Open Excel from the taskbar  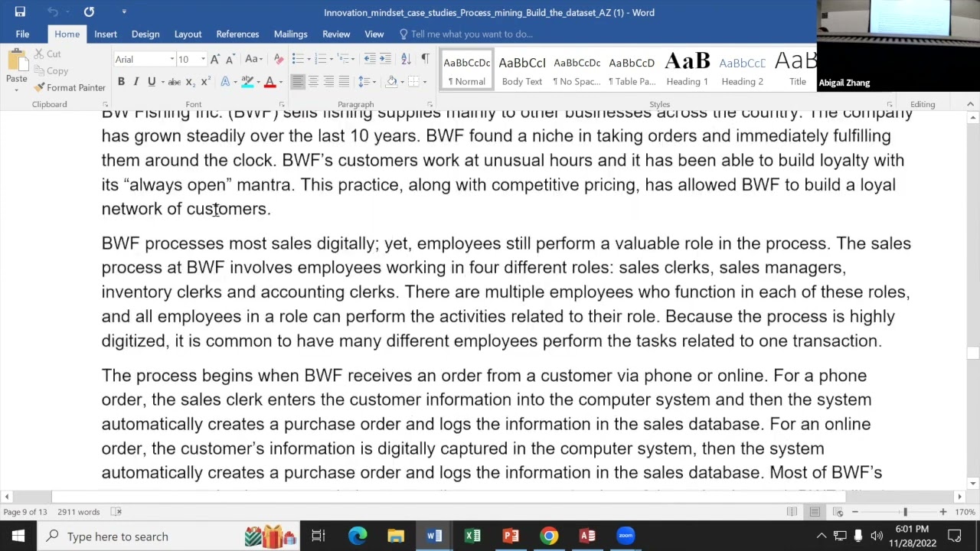472,536
